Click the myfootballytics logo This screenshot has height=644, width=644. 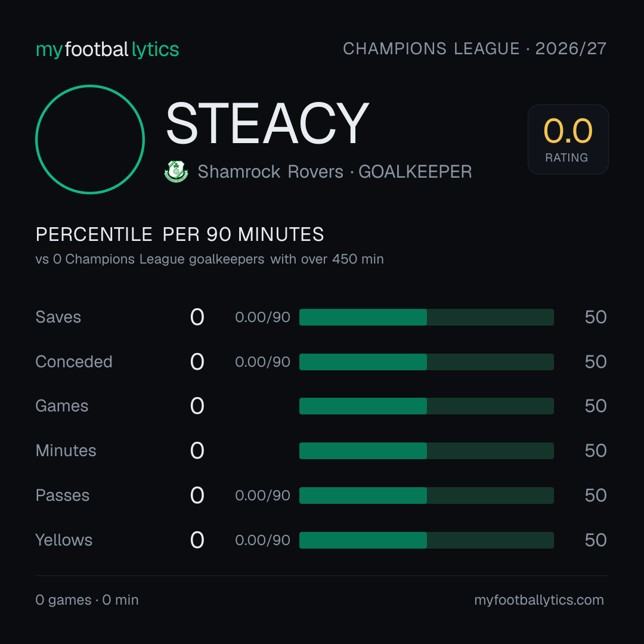[107, 49]
